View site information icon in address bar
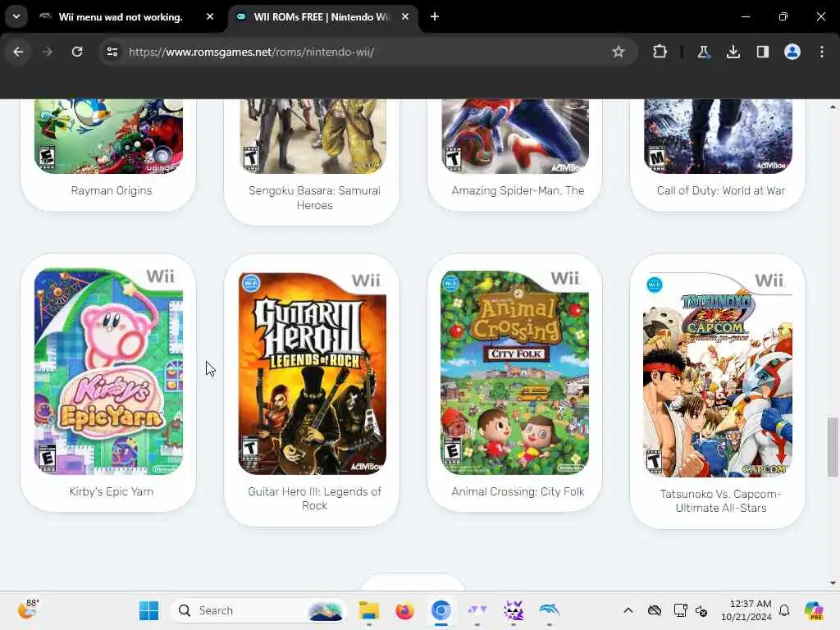This screenshot has width=840, height=630. coord(112,52)
